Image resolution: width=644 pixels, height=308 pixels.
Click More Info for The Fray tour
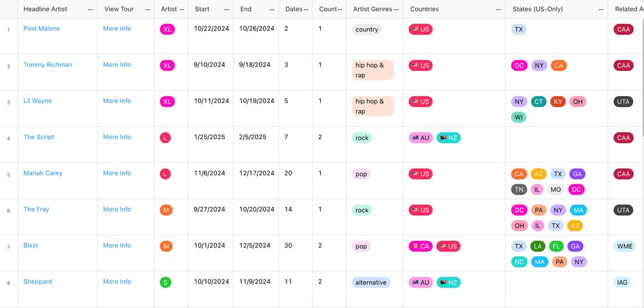[117, 209]
